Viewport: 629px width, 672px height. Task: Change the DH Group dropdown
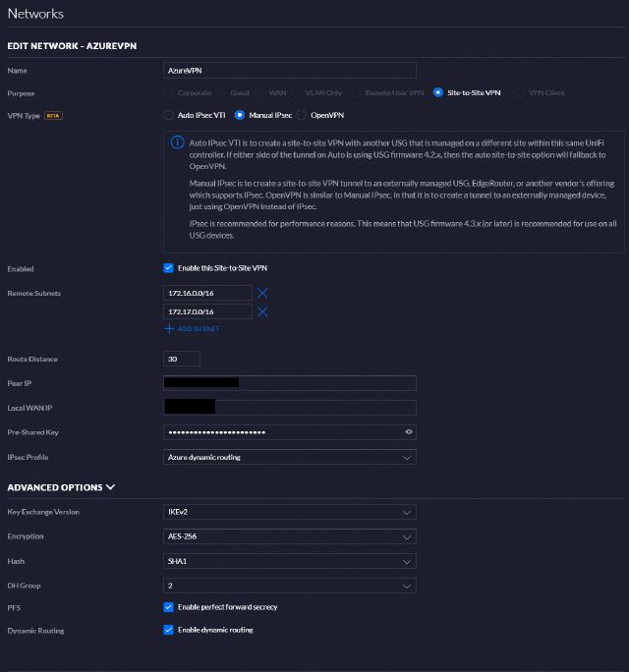289,586
